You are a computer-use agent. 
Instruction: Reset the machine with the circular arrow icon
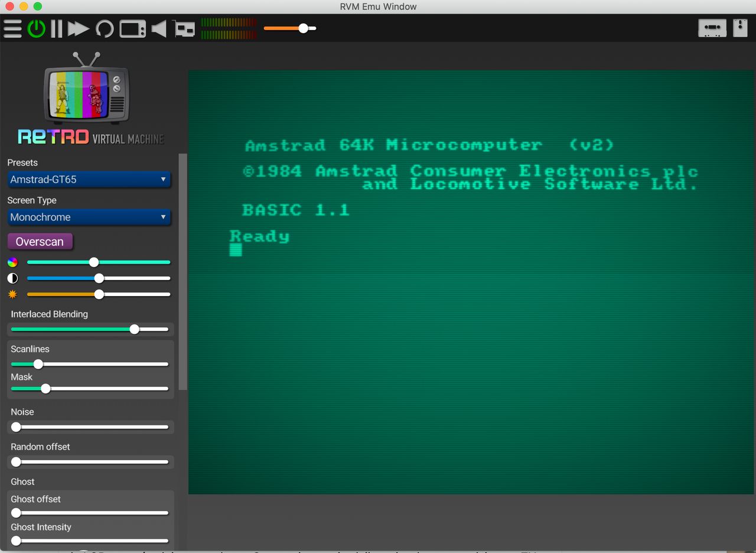click(x=105, y=28)
